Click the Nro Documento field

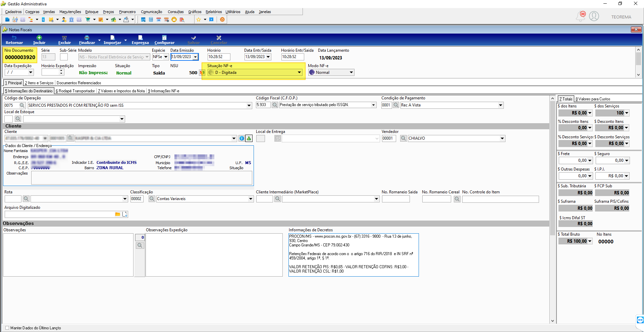tap(20, 57)
